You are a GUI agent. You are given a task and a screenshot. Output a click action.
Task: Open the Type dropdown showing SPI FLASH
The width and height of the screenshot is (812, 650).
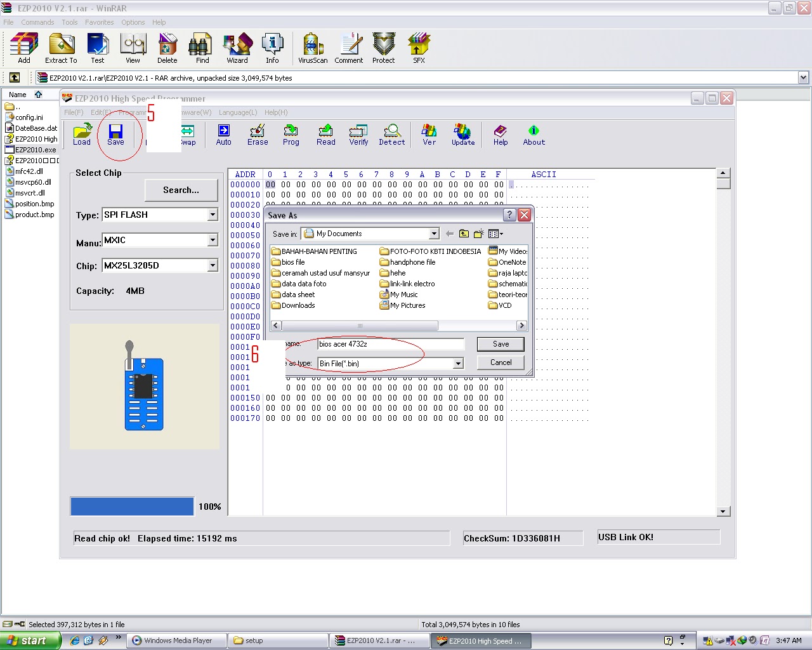pyautogui.click(x=213, y=215)
